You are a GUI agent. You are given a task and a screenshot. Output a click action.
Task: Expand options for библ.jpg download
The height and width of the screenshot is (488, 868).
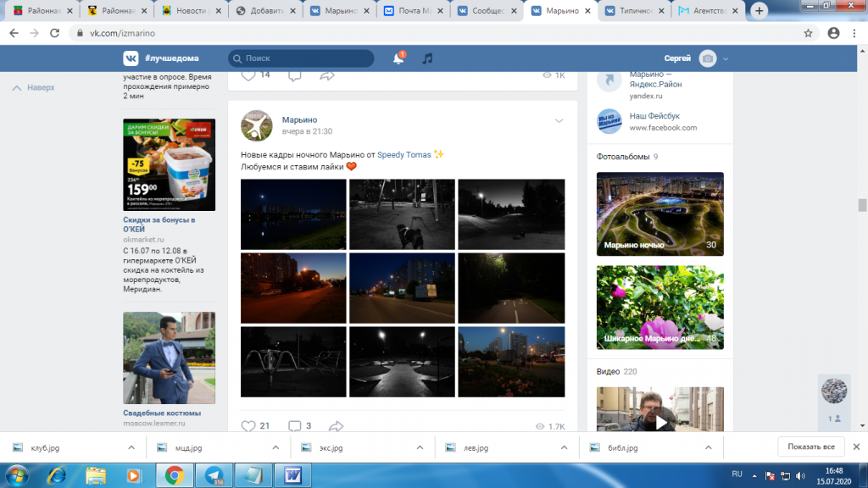pyautogui.click(x=708, y=447)
